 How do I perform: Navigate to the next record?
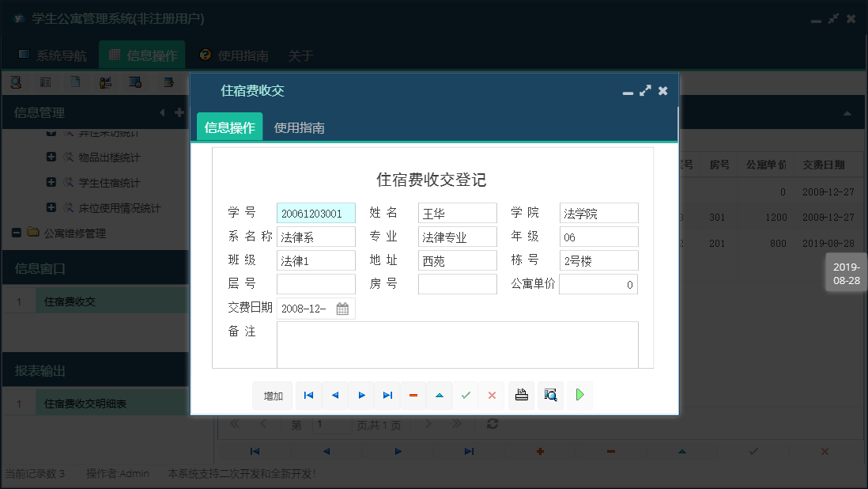point(361,396)
